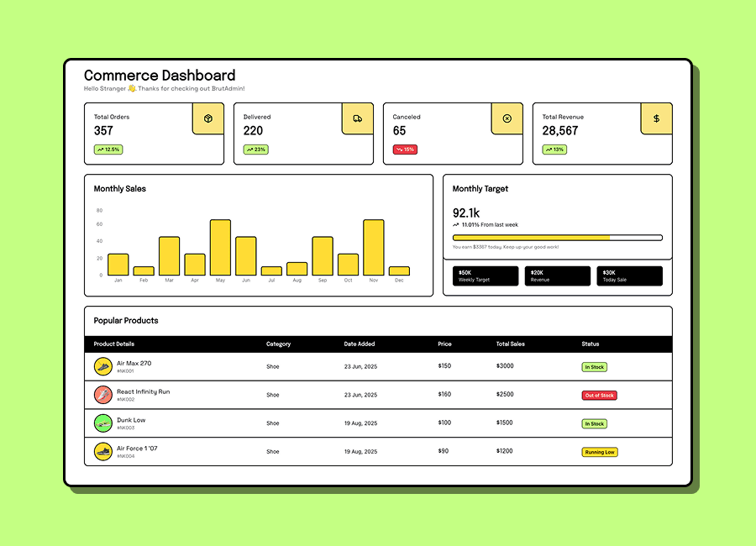This screenshot has width=756, height=546.
Task: Select the React Infinity Run shoe thumbnail
Action: (x=102, y=395)
